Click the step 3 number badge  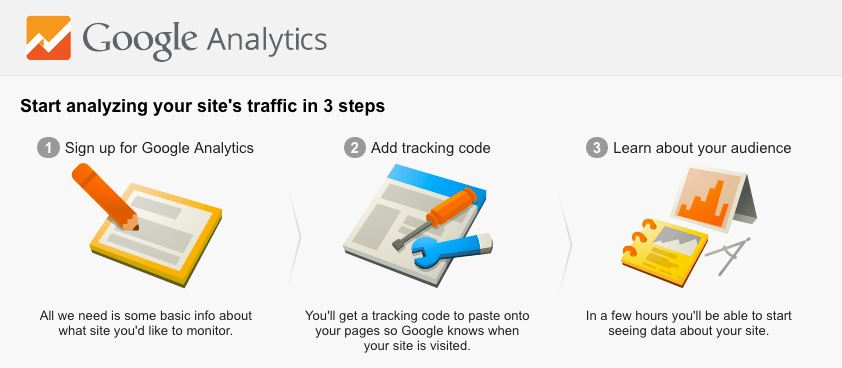coord(597,148)
